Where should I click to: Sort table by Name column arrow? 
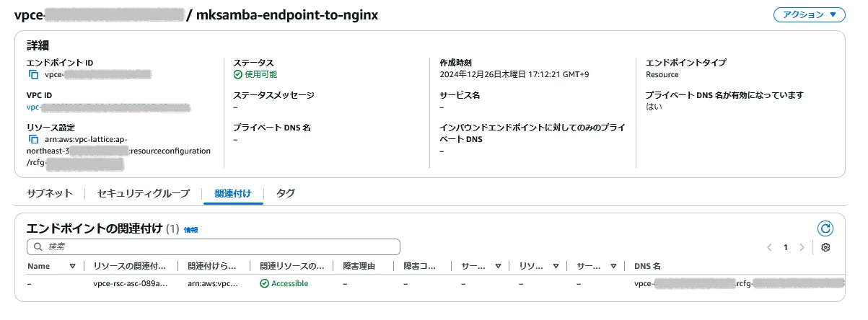(x=72, y=266)
